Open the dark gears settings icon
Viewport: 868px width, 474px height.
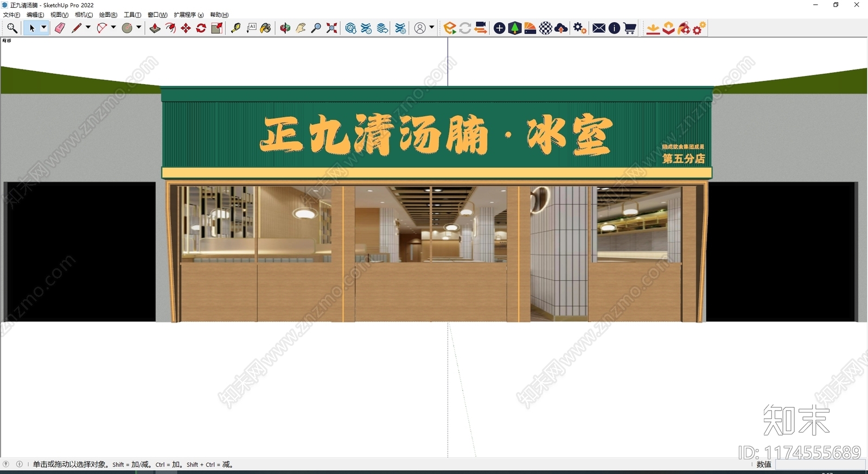tap(580, 28)
